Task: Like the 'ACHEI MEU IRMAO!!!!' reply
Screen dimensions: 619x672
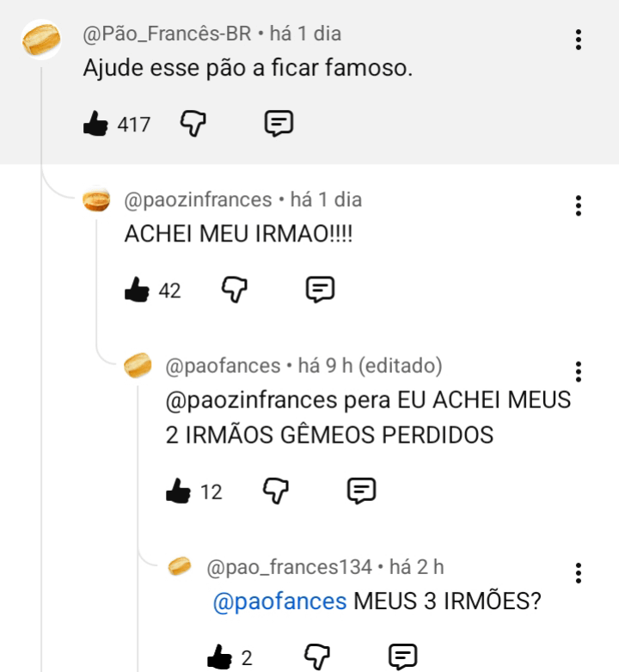Action: coord(137,290)
